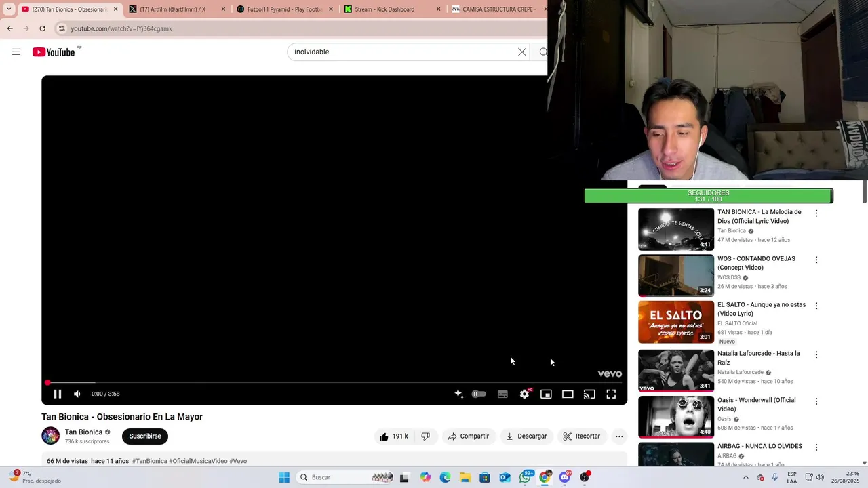Image resolution: width=868 pixels, height=488 pixels.
Task: Close the Artfilm X tab
Action: coord(223,9)
